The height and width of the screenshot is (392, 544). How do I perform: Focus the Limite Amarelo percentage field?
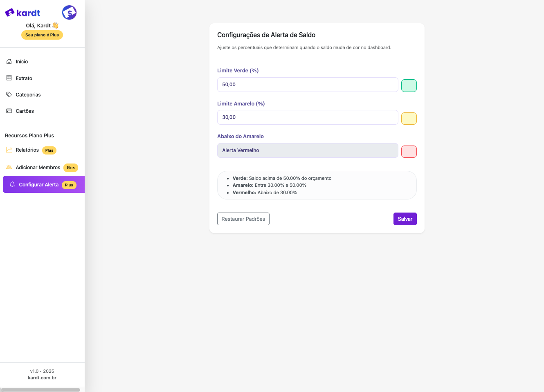[x=307, y=117]
